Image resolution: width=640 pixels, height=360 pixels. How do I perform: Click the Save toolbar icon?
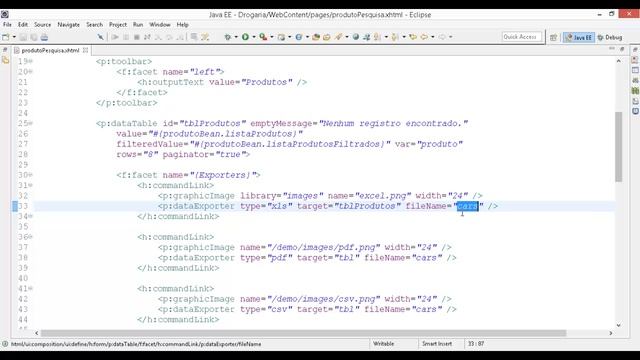[23, 37]
